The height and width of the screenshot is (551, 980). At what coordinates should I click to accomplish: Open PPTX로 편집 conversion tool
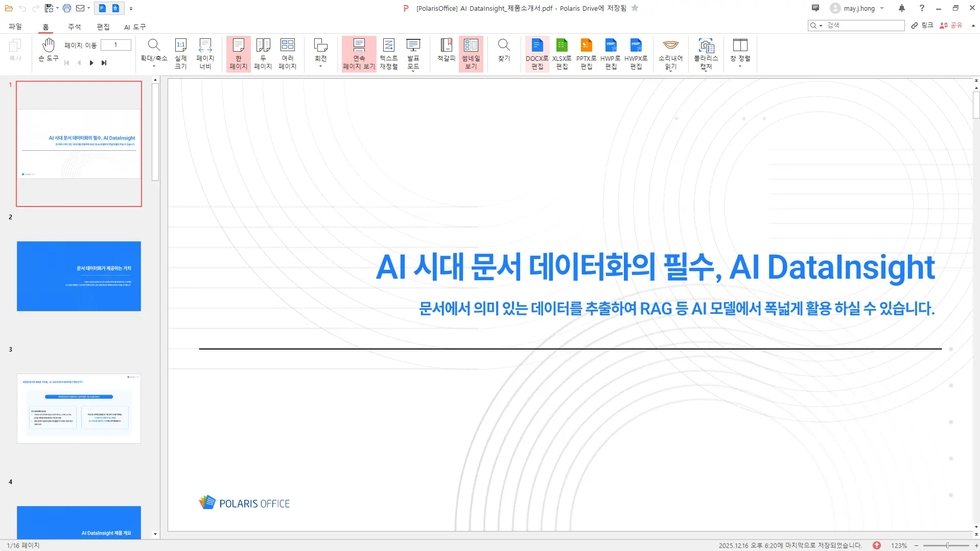pos(586,54)
